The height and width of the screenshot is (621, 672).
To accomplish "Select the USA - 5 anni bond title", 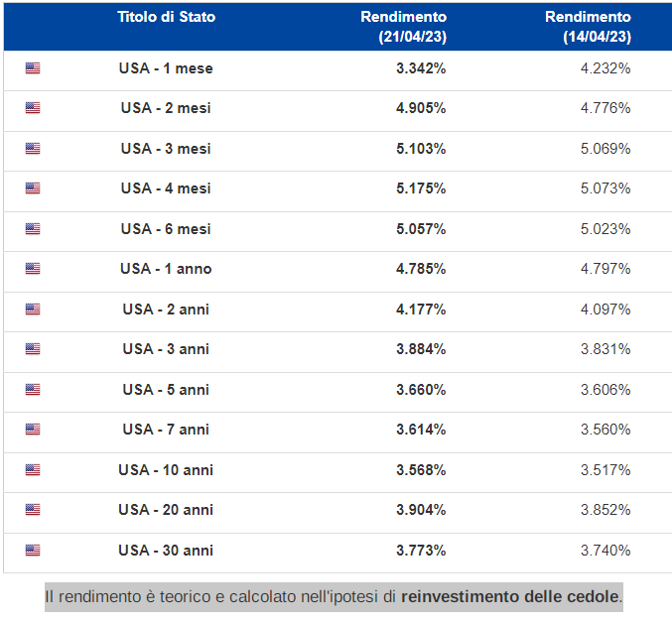I will coord(166,390).
